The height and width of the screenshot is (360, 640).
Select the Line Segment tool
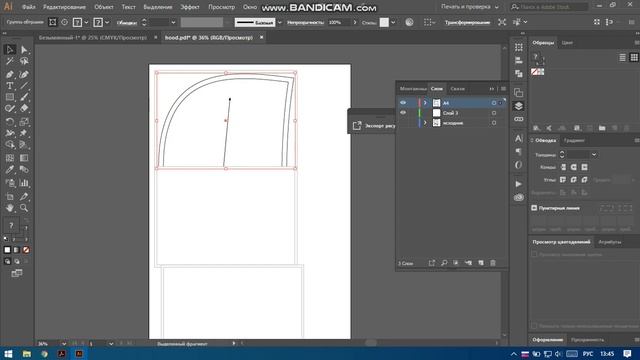pyautogui.click(x=24, y=86)
